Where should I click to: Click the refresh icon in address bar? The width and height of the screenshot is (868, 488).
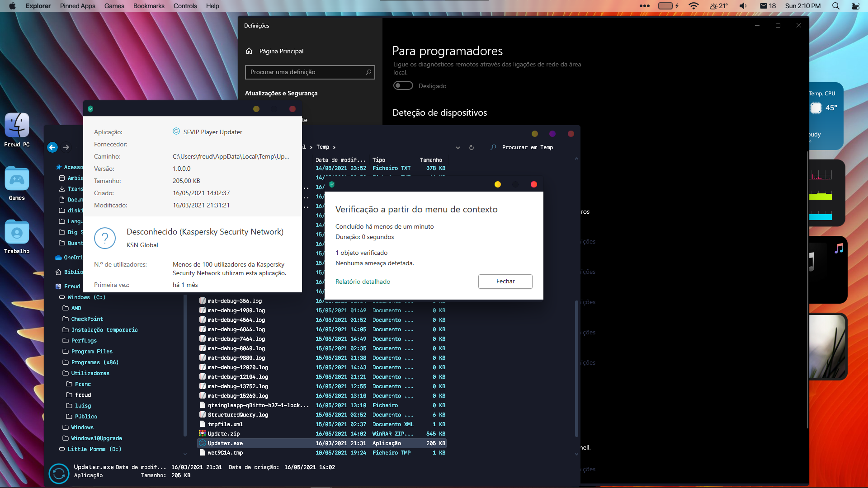[472, 147]
